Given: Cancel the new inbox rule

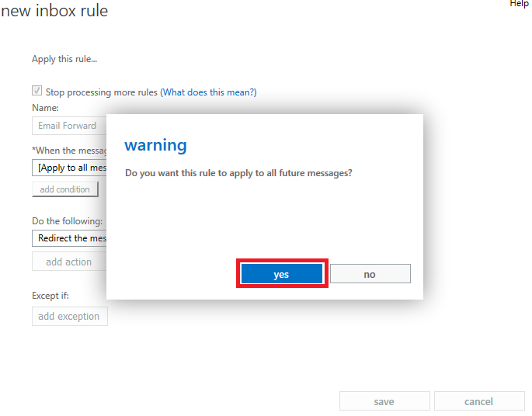Looking at the screenshot, I should 479,401.
